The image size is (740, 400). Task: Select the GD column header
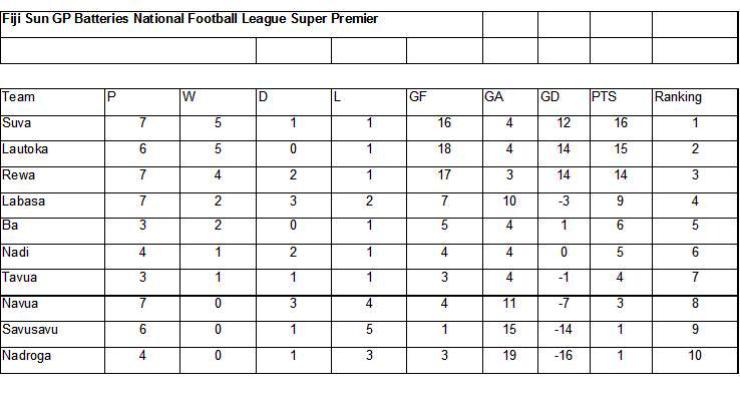pos(564,101)
